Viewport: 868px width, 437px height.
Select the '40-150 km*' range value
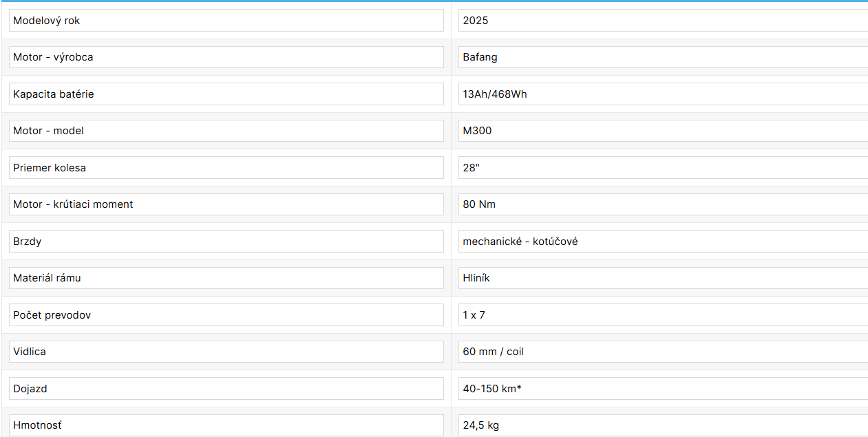662,389
